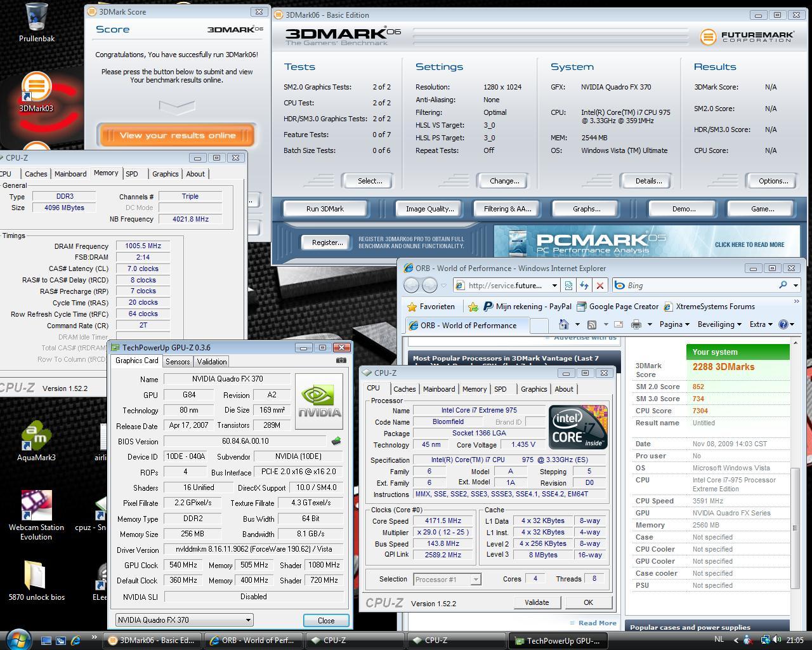Click Register... in 3DMark06

pyautogui.click(x=327, y=242)
